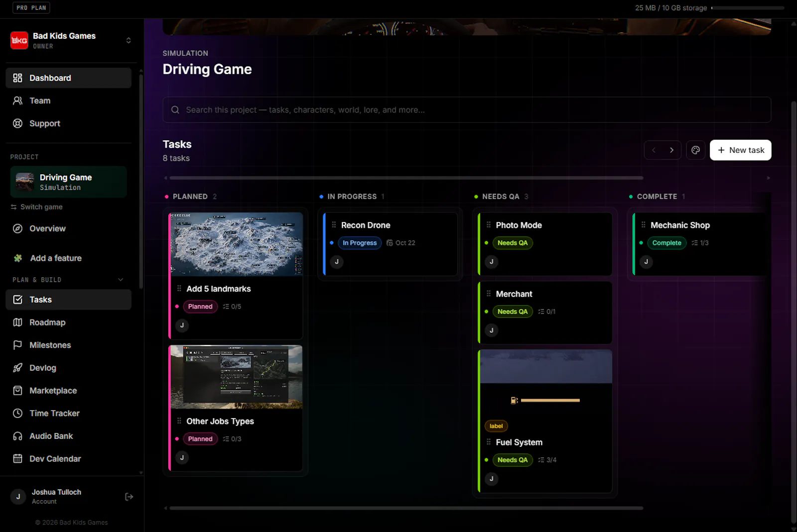Click the subtask checklist icon on Add 5 landmarks
The width and height of the screenshot is (797, 532).
(226, 307)
